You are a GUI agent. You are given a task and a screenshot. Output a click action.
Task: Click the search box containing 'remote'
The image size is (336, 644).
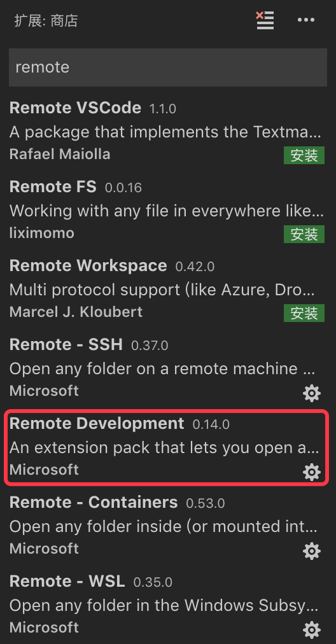(168, 67)
